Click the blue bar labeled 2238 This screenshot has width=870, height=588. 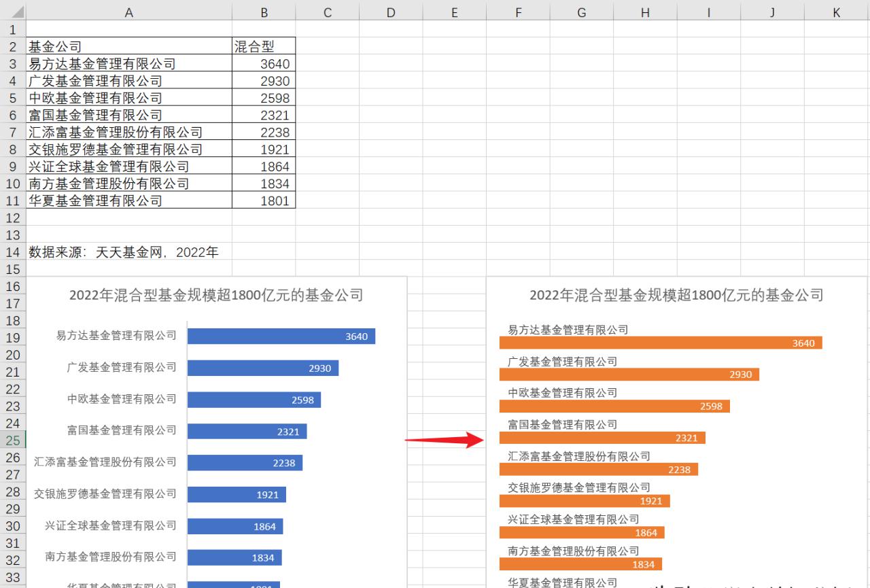pyautogui.click(x=245, y=463)
